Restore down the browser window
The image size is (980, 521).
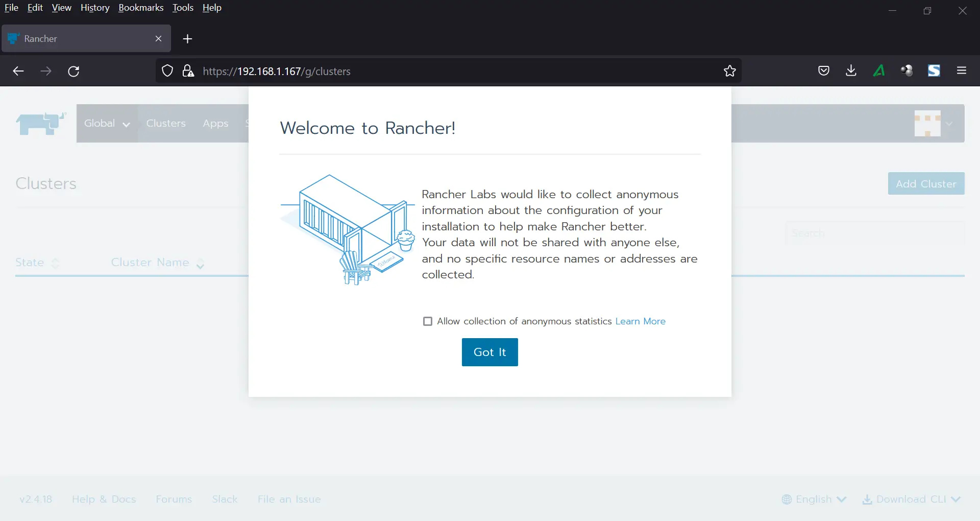point(927,11)
